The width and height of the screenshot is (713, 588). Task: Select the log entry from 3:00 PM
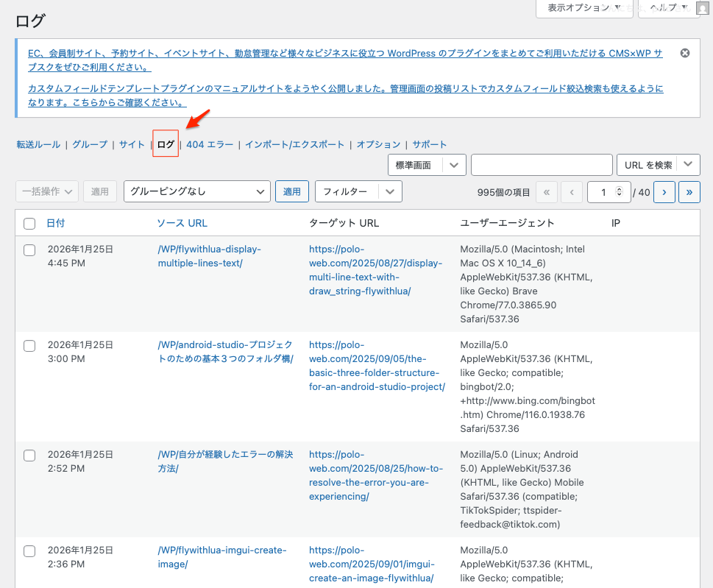(29, 345)
